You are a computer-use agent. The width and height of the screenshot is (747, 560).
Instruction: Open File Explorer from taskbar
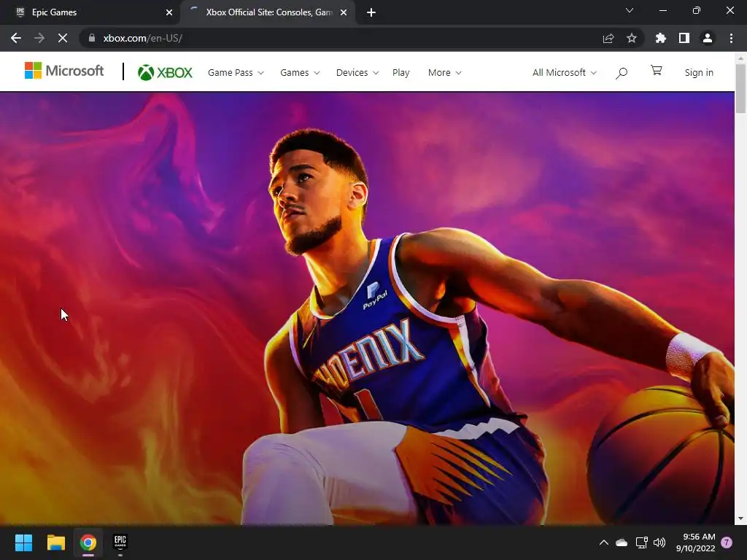tap(55, 542)
